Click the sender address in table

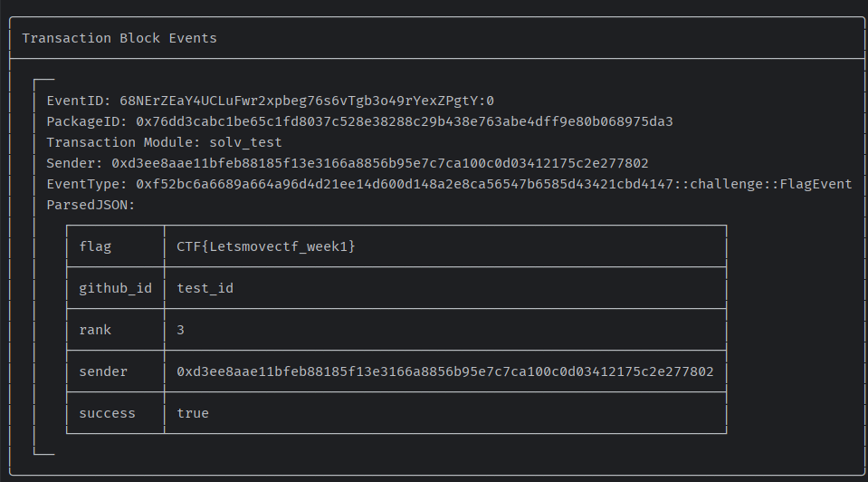445,371
